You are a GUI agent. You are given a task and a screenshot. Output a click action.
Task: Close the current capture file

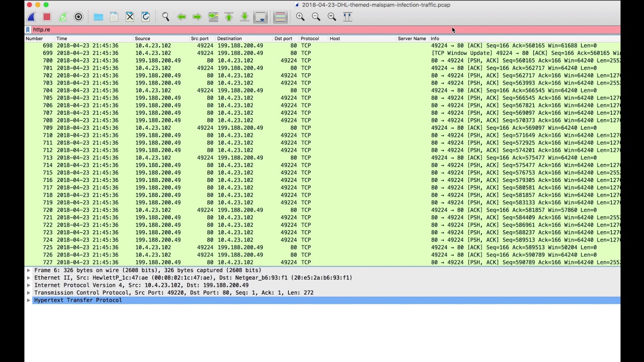coord(130,17)
